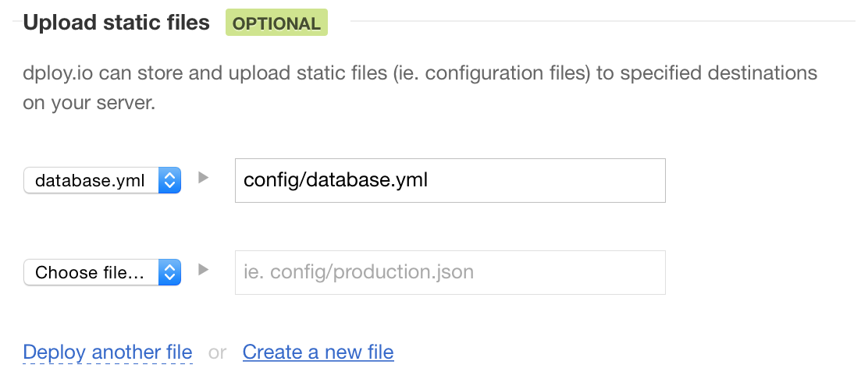Click the 'dploy.io can store' description line

(x=420, y=74)
